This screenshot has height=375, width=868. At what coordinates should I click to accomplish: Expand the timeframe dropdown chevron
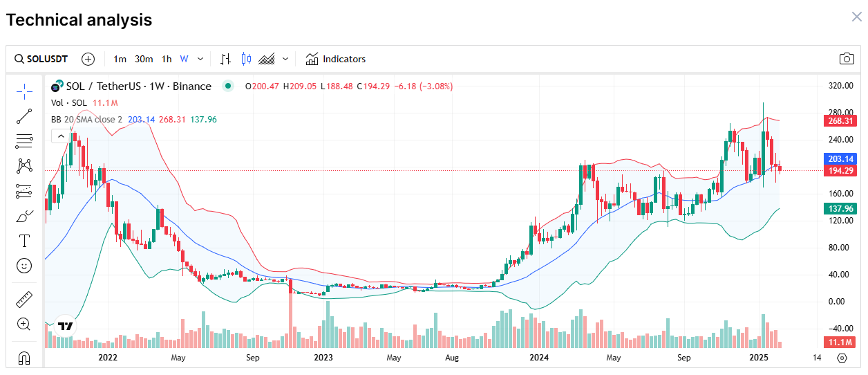200,59
